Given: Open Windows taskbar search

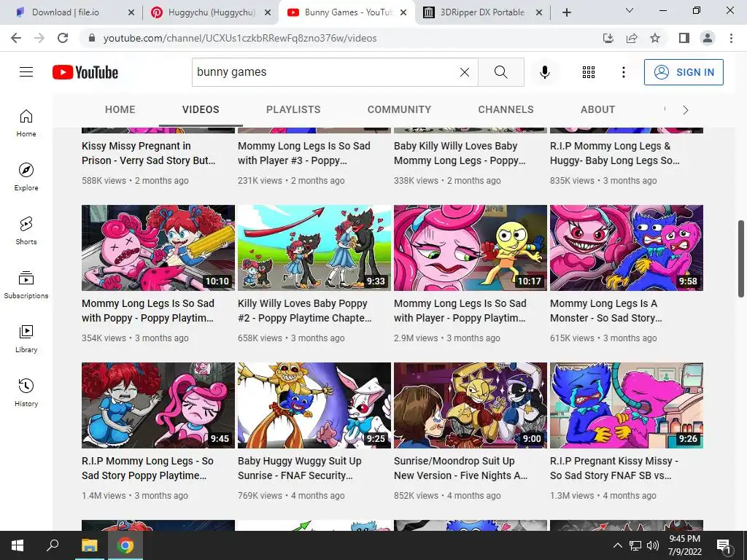Looking at the screenshot, I should [x=53, y=545].
